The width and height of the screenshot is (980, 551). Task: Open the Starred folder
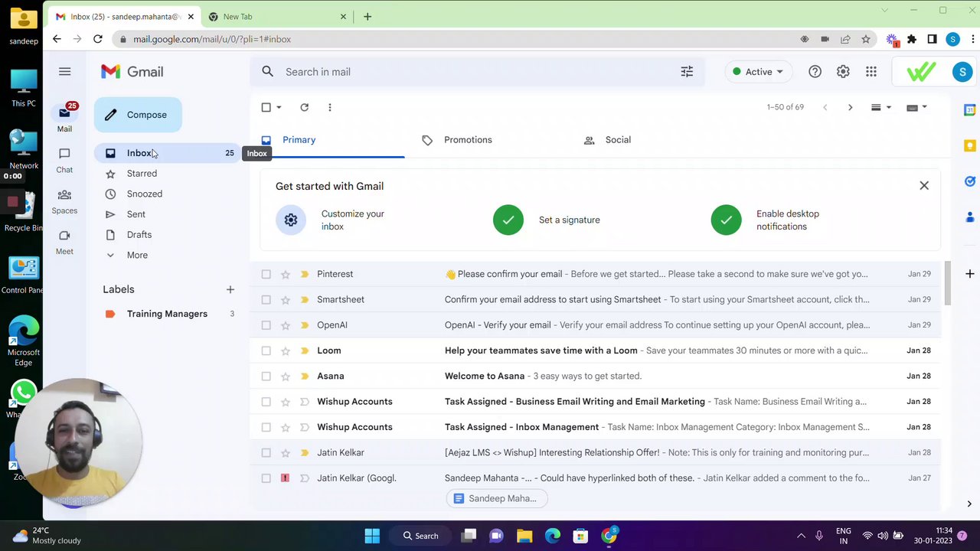tap(142, 174)
